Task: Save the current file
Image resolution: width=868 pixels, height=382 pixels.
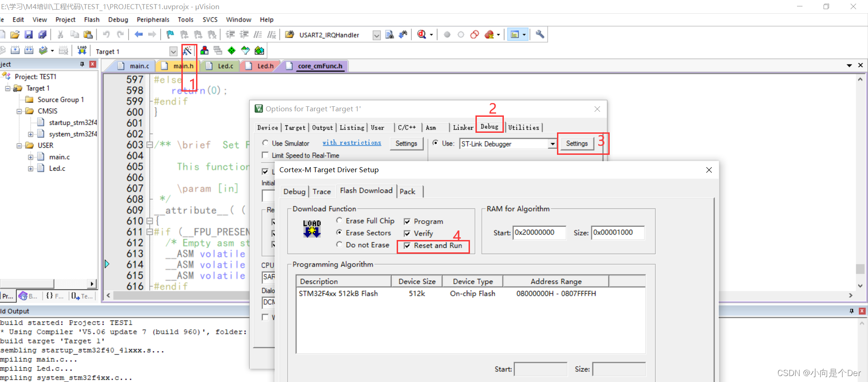Action: click(x=28, y=35)
